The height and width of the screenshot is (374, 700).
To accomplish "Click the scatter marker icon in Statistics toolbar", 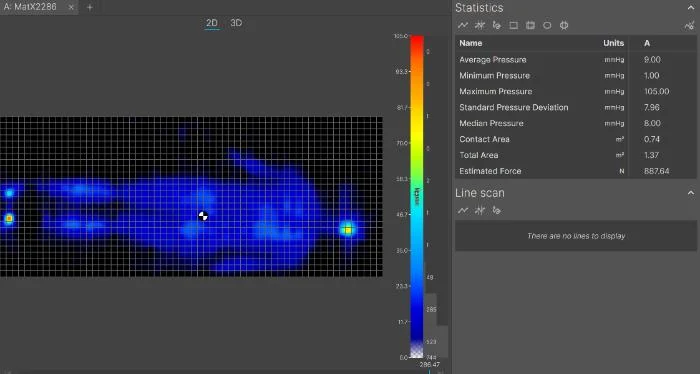I will [480, 25].
